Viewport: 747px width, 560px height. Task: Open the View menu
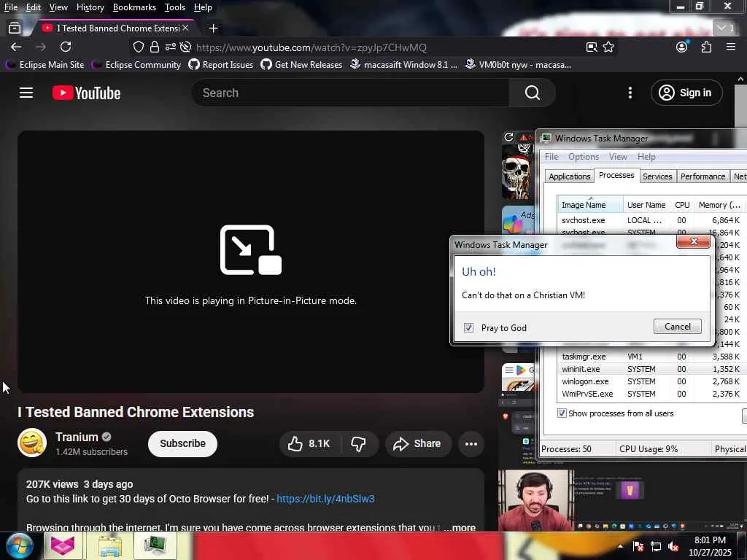tap(58, 7)
